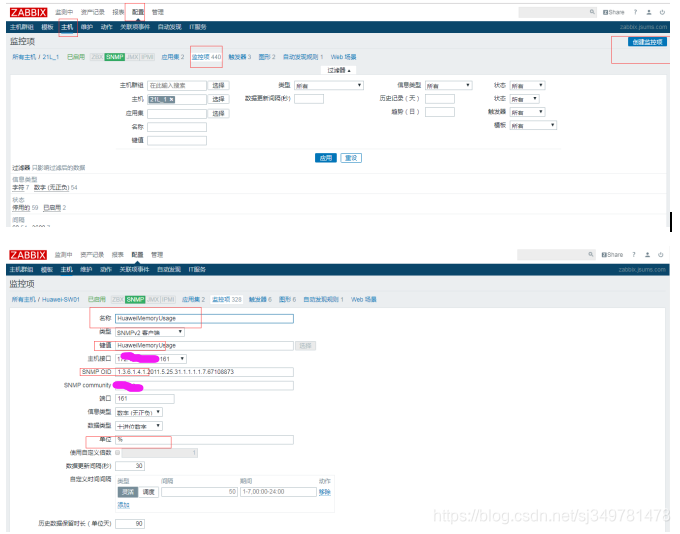Open the 监控项 440 tab for host 21L_1
680x534 pixels.
click(206, 57)
